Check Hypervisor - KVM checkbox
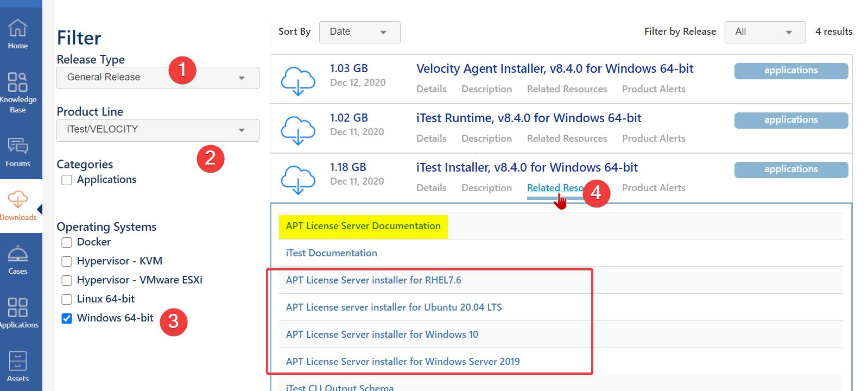 pyautogui.click(x=67, y=262)
